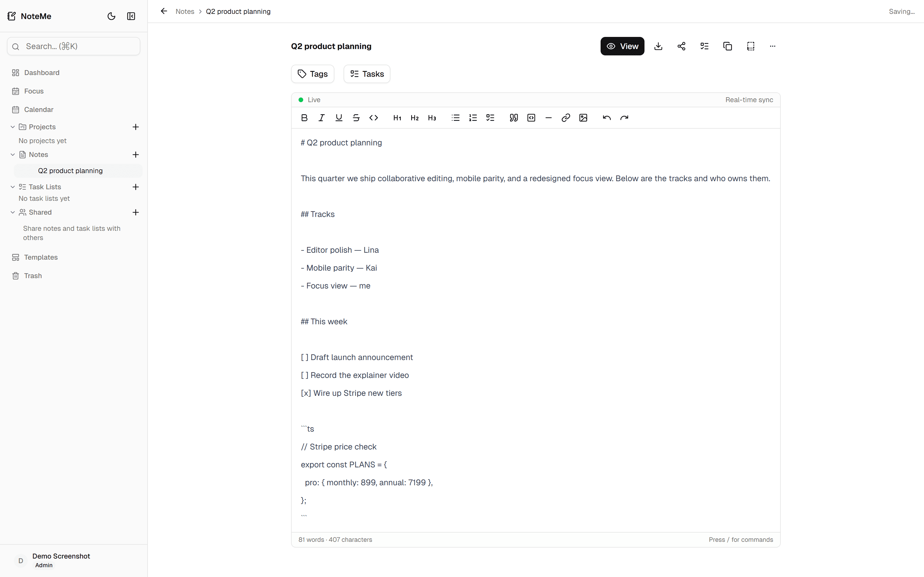Viewport: 924px width, 577px height.
Task: Navigate to Notes via the breadcrumb
Action: (185, 12)
